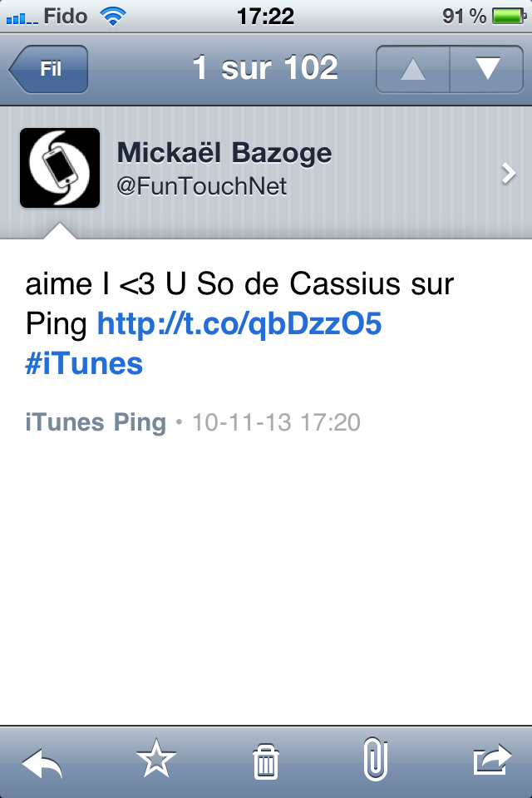The height and width of the screenshot is (798, 532).
Task: Go to the previous tweet with up arrow
Action: point(413,69)
